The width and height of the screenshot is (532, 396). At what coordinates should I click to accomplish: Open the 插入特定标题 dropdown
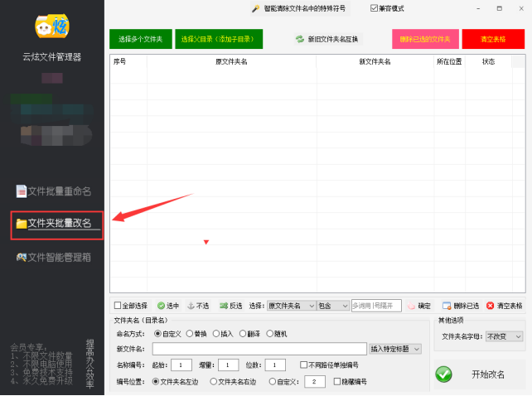tap(395, 349)
